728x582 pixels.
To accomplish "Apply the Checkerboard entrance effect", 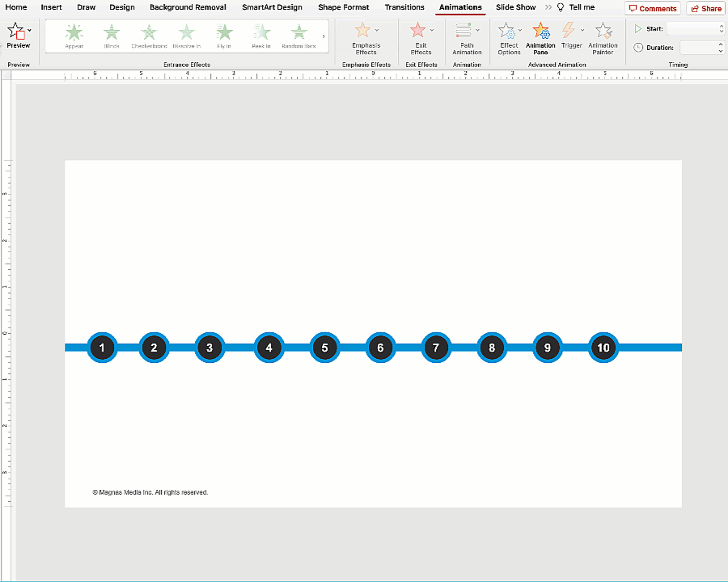I will coord(149,36).
